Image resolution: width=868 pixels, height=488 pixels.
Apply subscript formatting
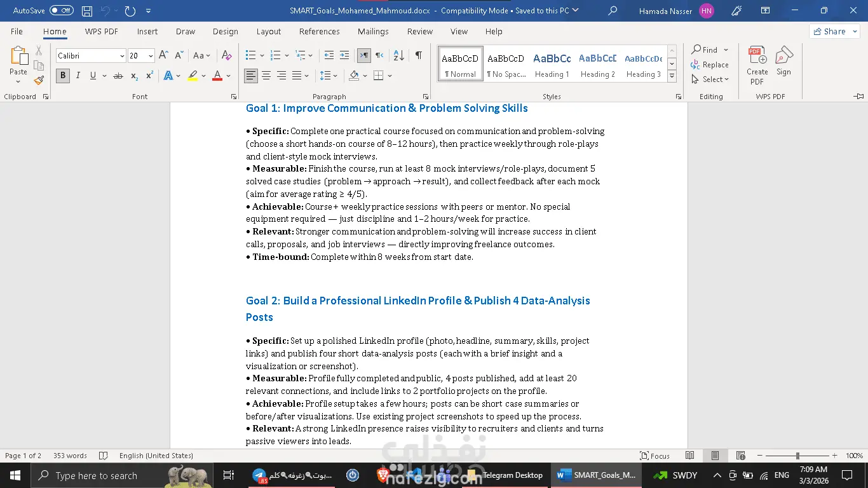[134, 76]
